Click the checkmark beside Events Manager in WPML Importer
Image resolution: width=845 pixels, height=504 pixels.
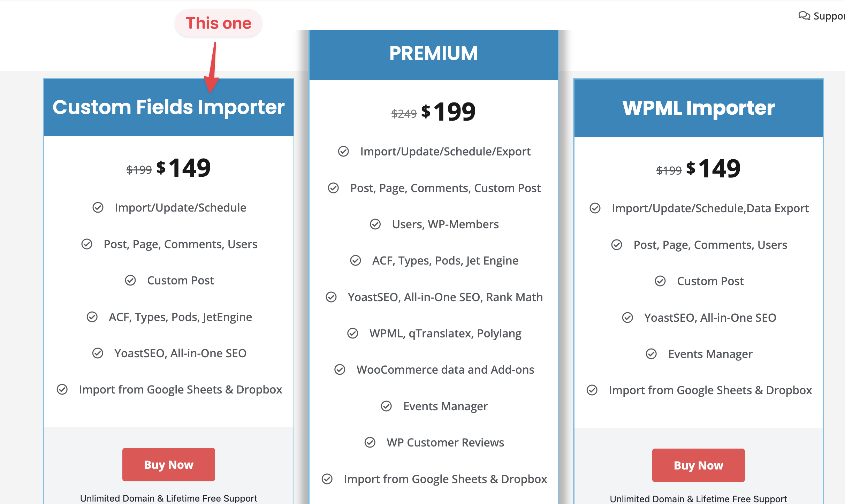pyautogui.click(x=651, y=354)
